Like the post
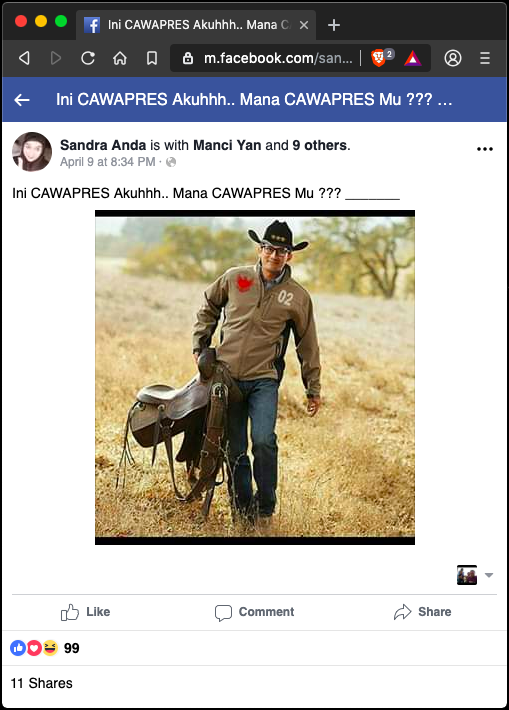 coord(86,612)
